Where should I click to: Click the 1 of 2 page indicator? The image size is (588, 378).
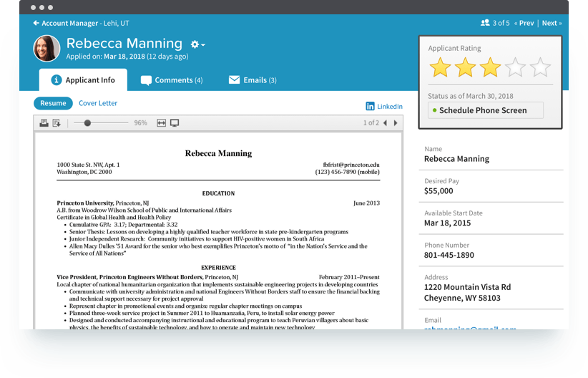pyautogui.click(x=371, y=123)
